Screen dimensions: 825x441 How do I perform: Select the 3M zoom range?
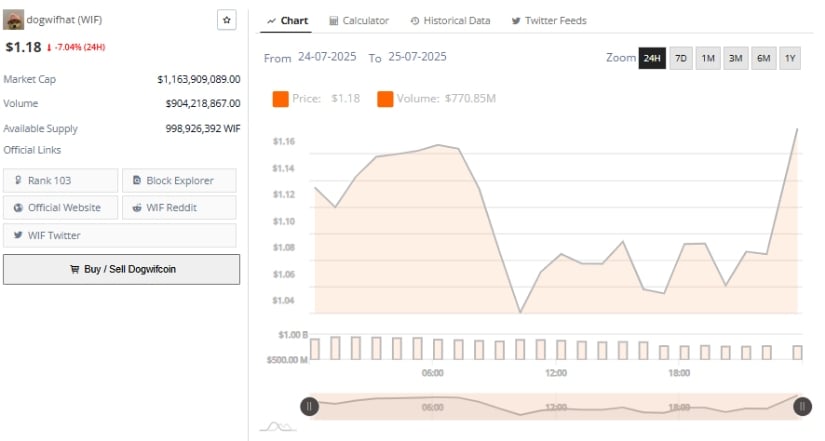click(x=736, y=58)
